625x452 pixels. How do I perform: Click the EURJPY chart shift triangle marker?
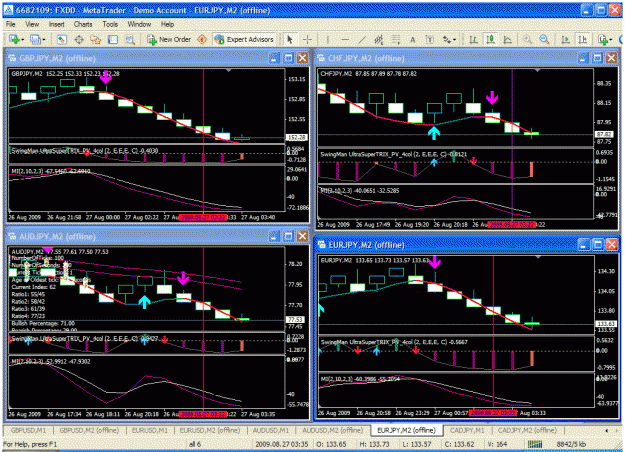538,257
